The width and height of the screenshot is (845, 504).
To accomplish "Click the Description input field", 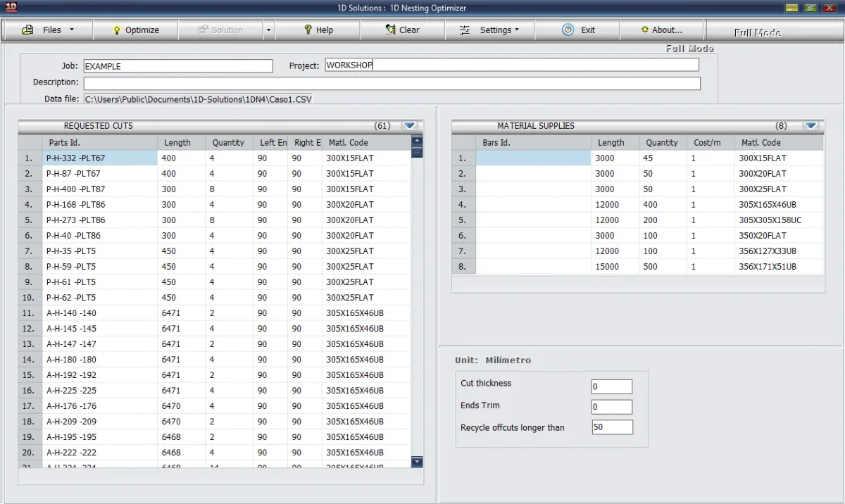I will click(392, 83).
